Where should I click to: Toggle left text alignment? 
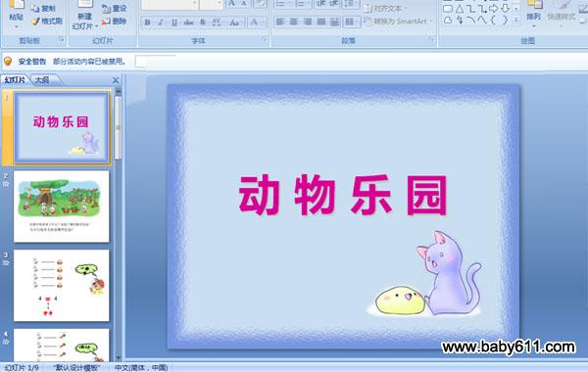[279, 23]
